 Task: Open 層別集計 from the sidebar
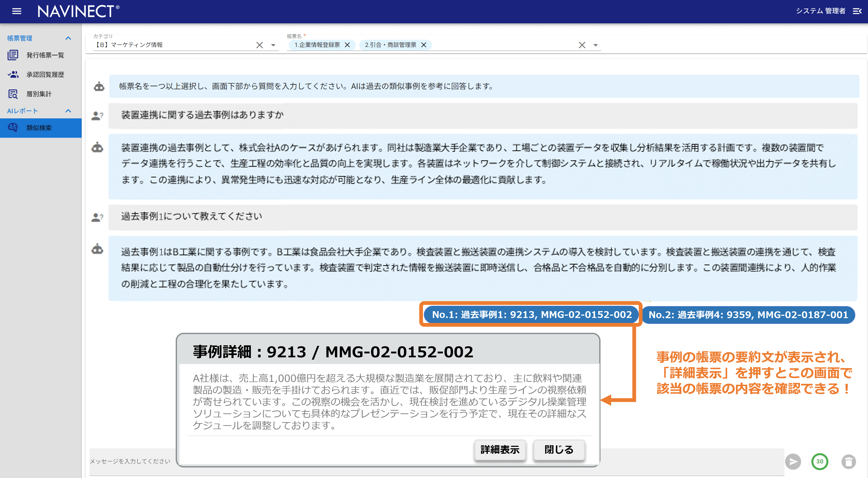41,94
